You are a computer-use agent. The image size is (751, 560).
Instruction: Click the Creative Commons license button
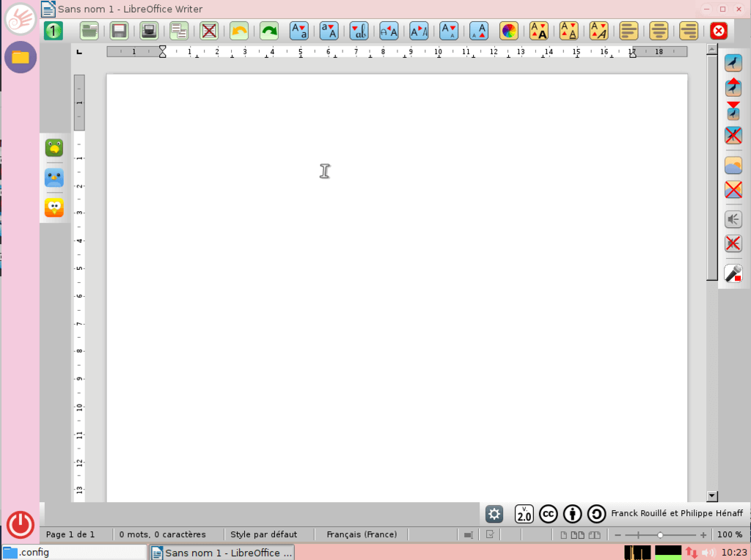[548, 514]
